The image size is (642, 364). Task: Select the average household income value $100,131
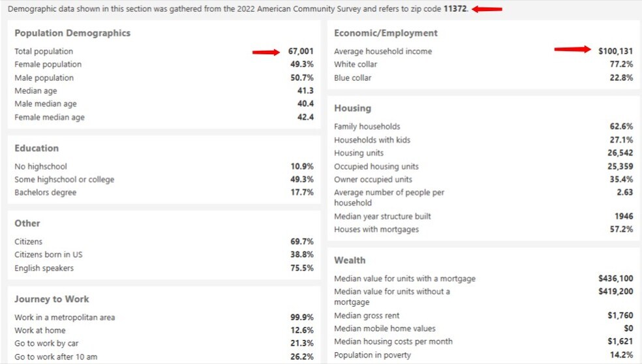pyautogui.click(x=615, y=52)
